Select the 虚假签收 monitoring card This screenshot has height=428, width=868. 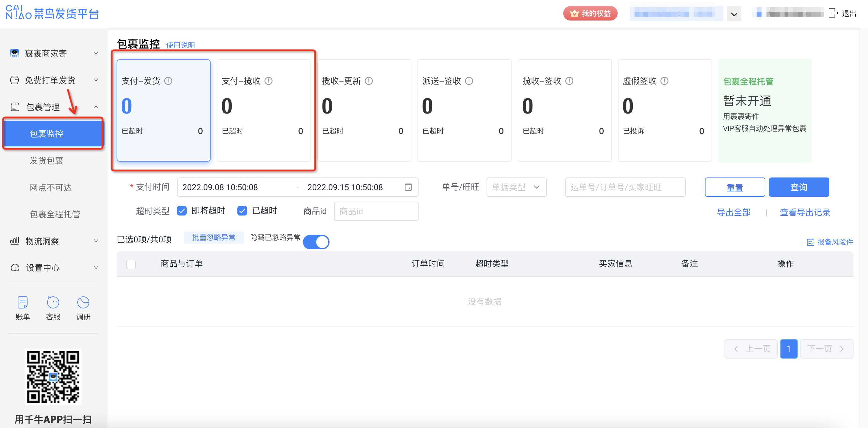click(665, 110)
